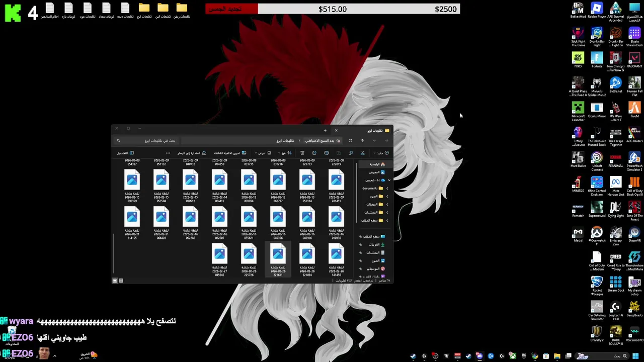Click the تكليجات ايزو breadcrumb segment

coord(285,141)
